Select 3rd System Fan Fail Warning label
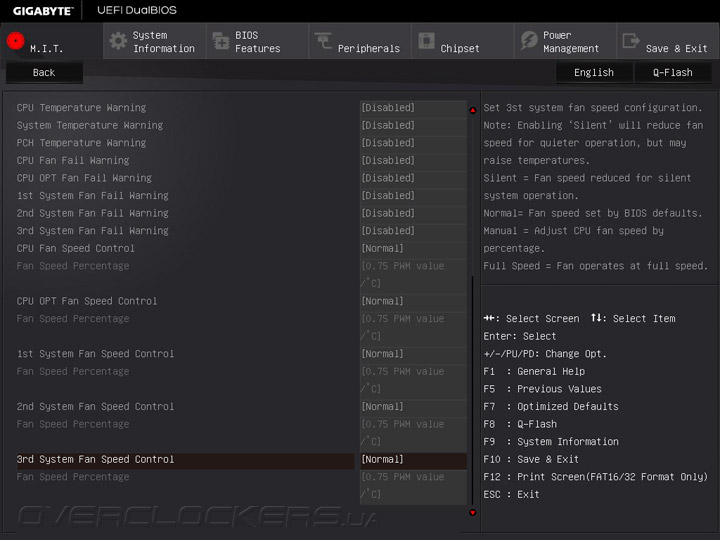 click(93, 231)
